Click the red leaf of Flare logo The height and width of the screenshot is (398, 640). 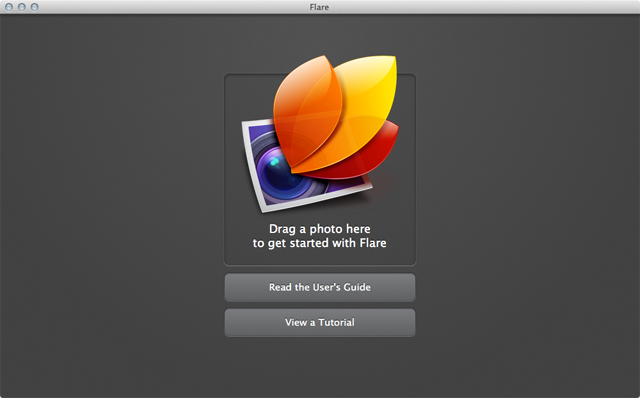(367, 159)
